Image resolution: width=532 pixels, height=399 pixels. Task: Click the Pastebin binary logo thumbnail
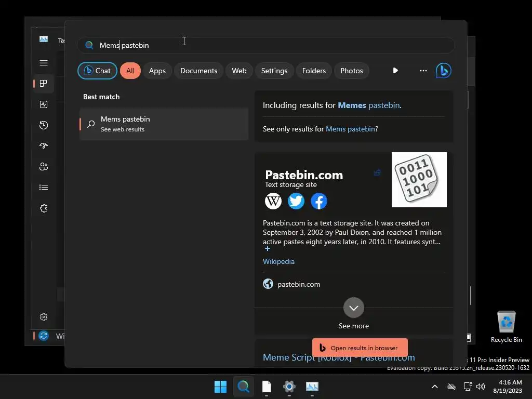(419, 179)
